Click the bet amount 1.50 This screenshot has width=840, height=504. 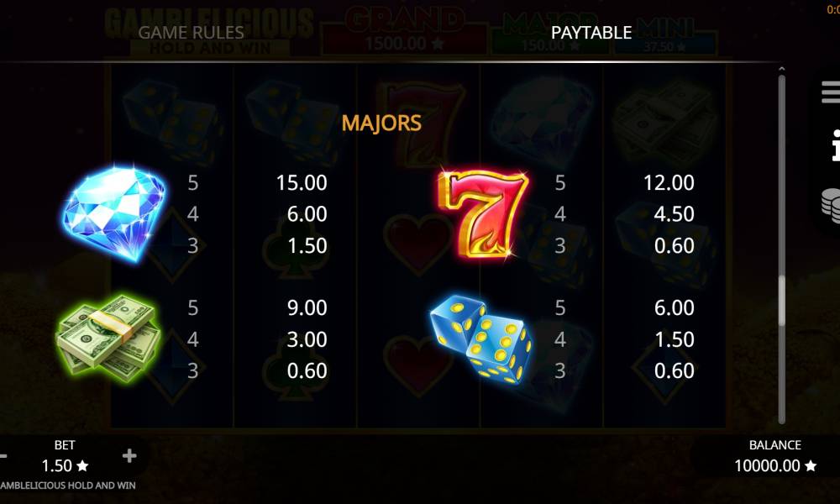click(65, 465)
